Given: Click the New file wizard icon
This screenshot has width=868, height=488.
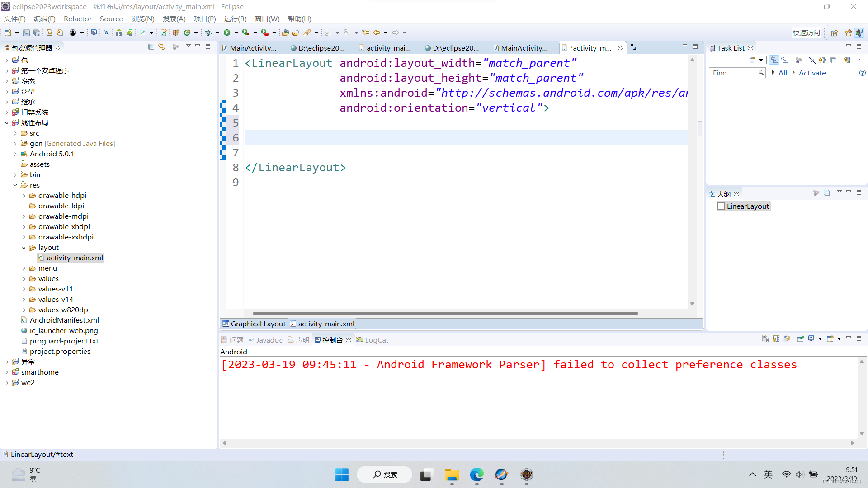Looking at the screenshot, I should click(8, 33).
